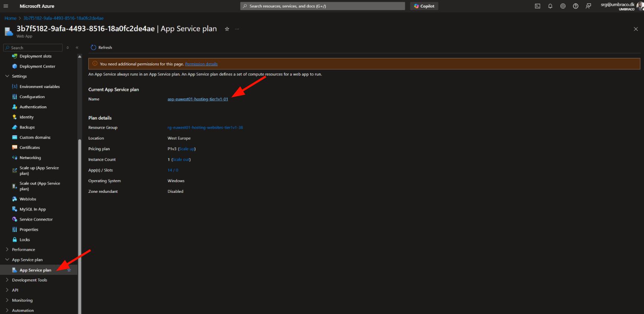The width and height of the screenshot is (644, 314).
Task: Open the notifications bell icon
Action: pyautogui.click(x=550, y=6)
